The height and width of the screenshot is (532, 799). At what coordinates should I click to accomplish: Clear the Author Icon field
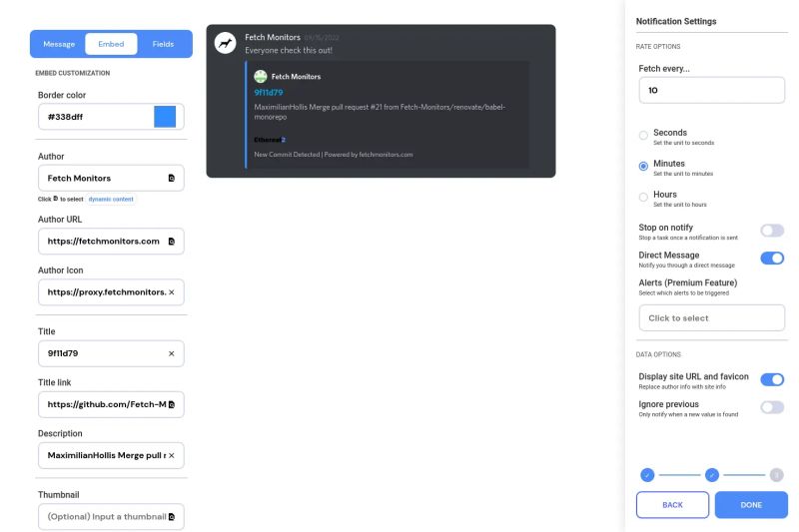click(x=171, y=292)
